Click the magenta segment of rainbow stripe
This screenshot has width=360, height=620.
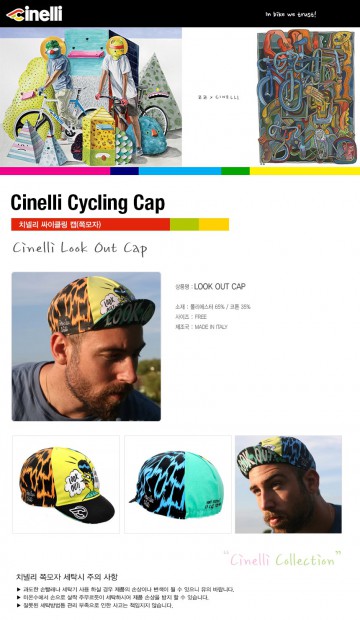pos(55,171)
